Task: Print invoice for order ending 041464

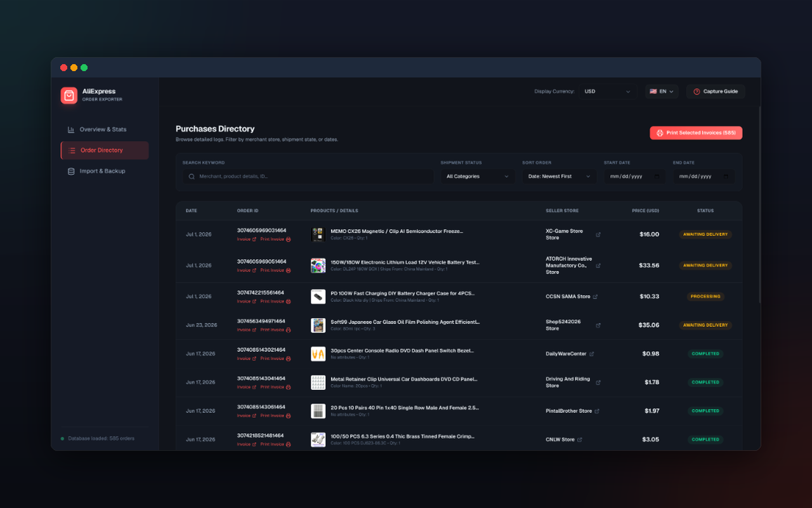Action: coord(275,387)
